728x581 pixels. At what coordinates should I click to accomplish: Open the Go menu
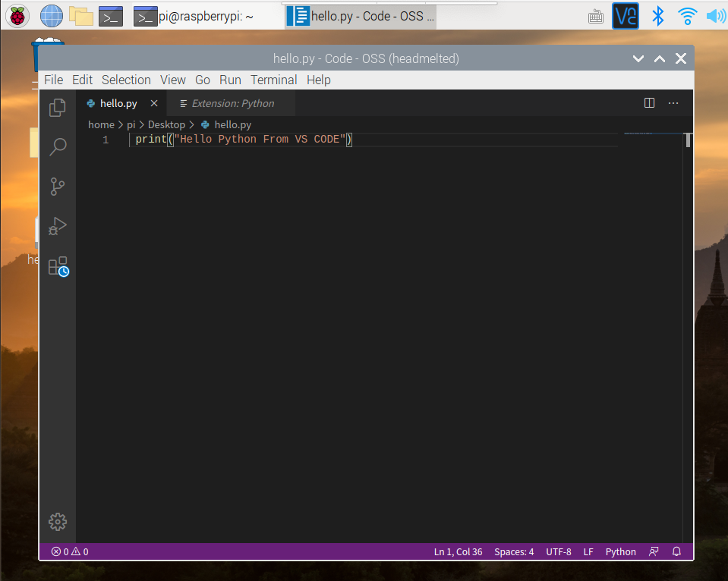click(203, 80)
